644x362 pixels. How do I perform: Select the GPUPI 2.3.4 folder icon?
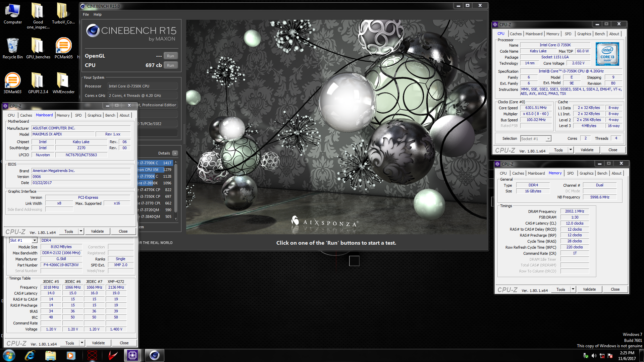(38, 83)
